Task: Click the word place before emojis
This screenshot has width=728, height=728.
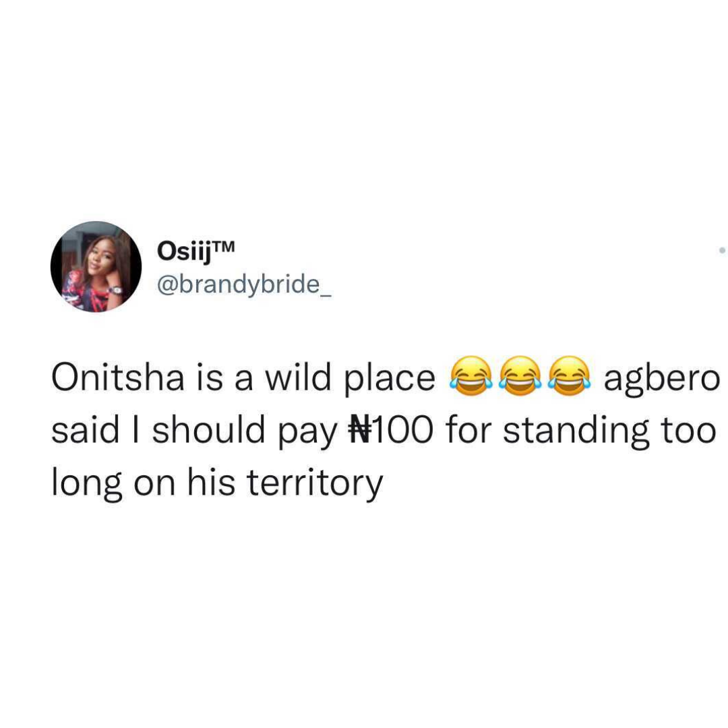Action: 389,380
